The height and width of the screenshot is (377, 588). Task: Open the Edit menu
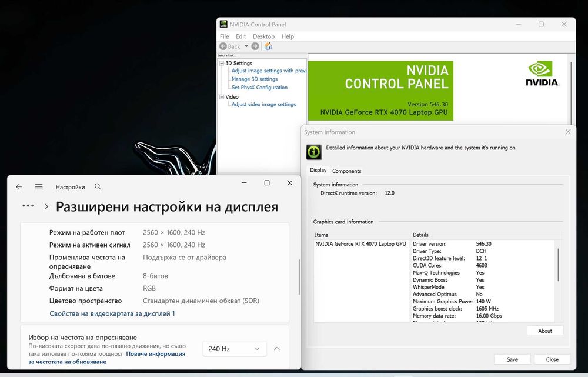click(x=240, y=36)
